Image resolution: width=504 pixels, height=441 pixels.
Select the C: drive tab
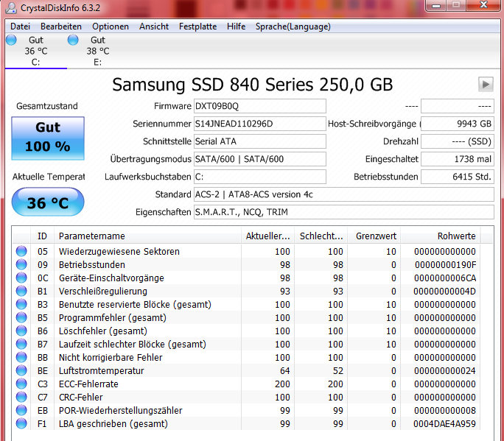click(x=36, y=51)
